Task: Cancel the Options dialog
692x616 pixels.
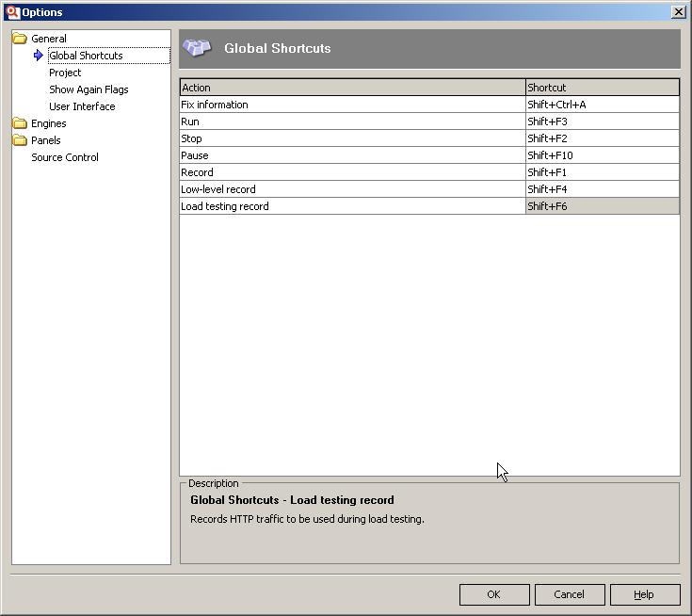Action: 570,594
